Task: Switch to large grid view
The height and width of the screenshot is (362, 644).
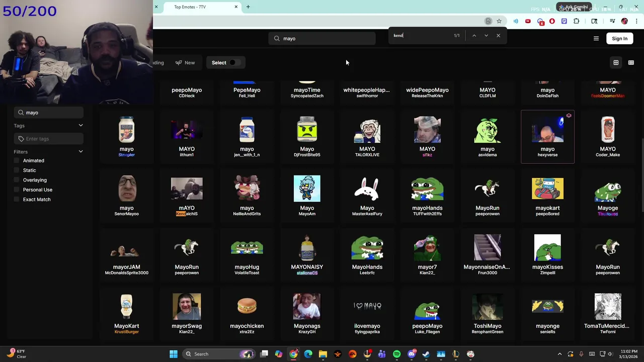Action: point(616,63)
